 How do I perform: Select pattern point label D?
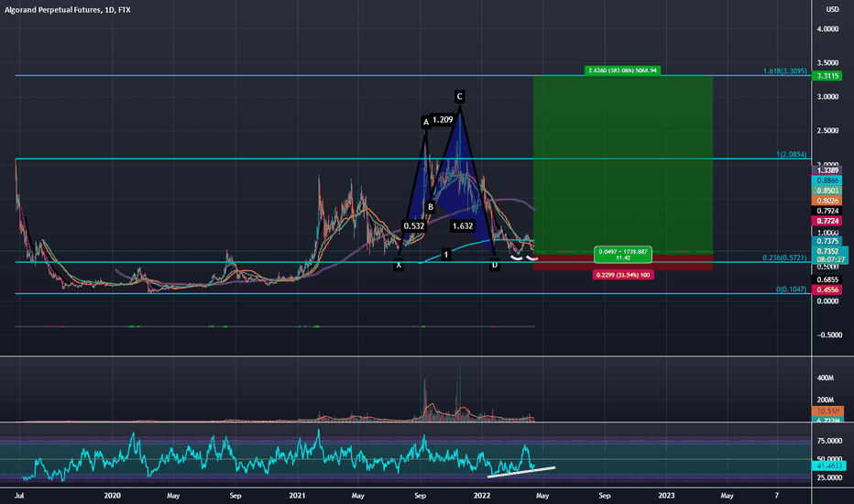495,266
